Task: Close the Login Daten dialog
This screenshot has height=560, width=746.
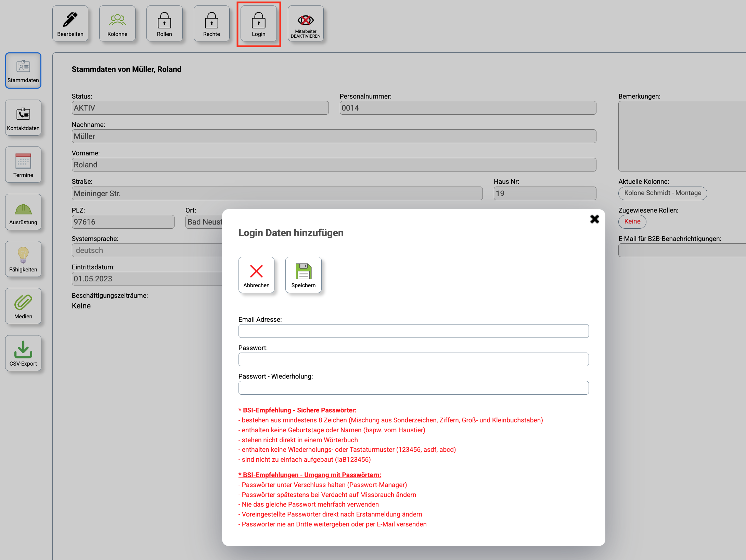Action: 594,219
